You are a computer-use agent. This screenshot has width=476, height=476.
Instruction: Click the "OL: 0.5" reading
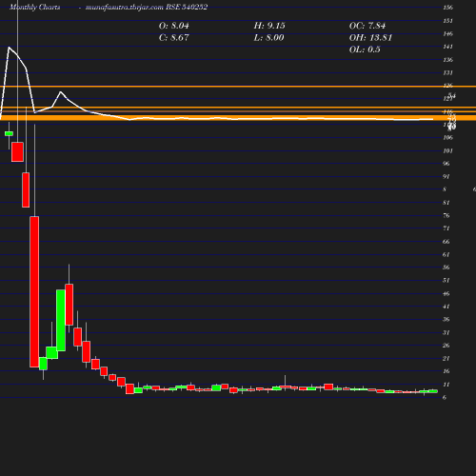click(365, 50)
